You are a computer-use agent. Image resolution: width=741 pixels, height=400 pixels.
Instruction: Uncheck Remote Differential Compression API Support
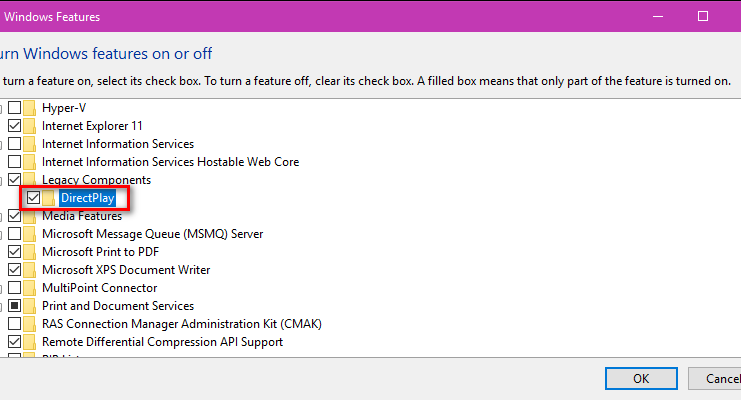click(15, 342)
